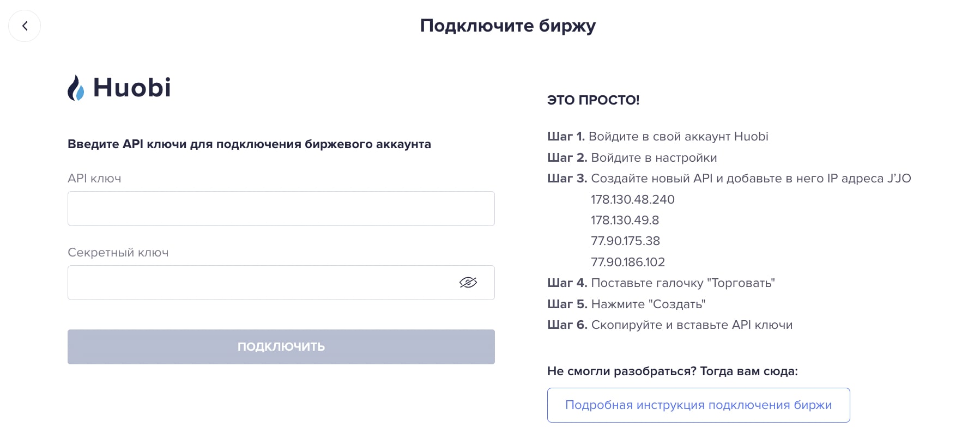Click Шаг 6 copy API keys instruction
980x440 pixels.
(x=670, y=325)
